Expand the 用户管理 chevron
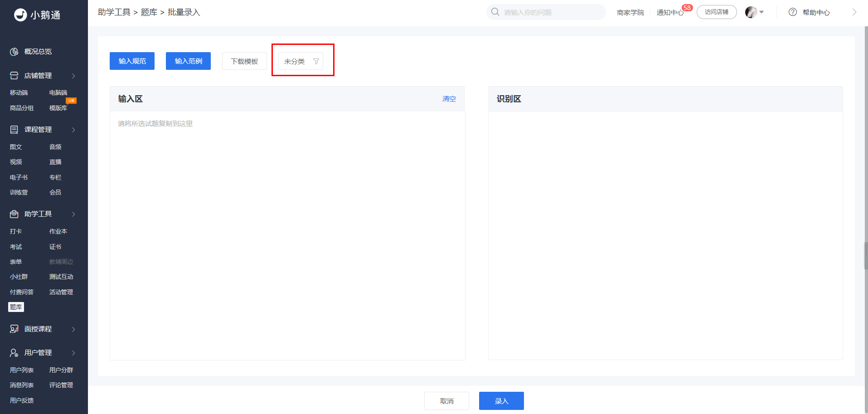This screenshot has width=868, height=414. (73, 353)
